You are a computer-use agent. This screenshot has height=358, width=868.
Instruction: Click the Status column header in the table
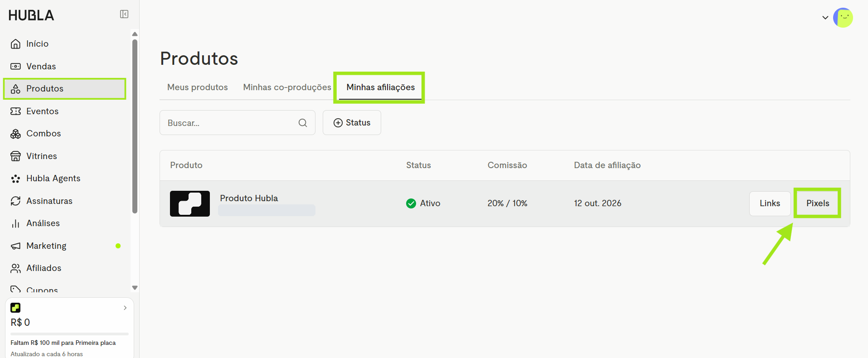tap(418, 165)
